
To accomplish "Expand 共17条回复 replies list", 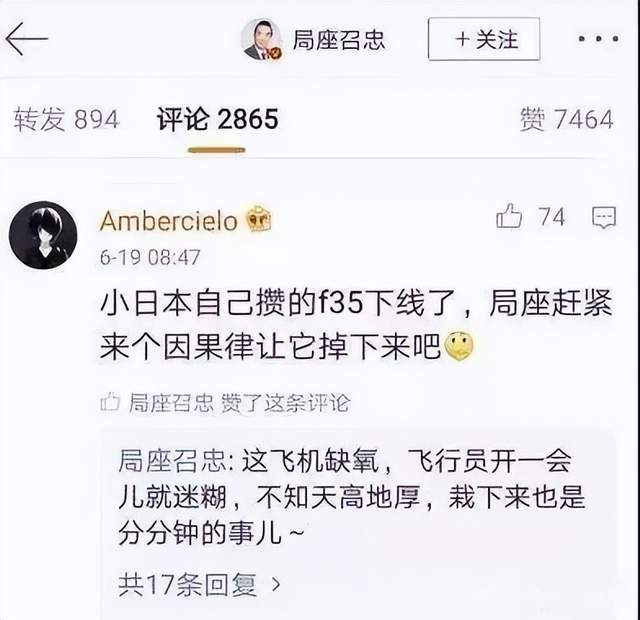I will click(x=200, y=584).
